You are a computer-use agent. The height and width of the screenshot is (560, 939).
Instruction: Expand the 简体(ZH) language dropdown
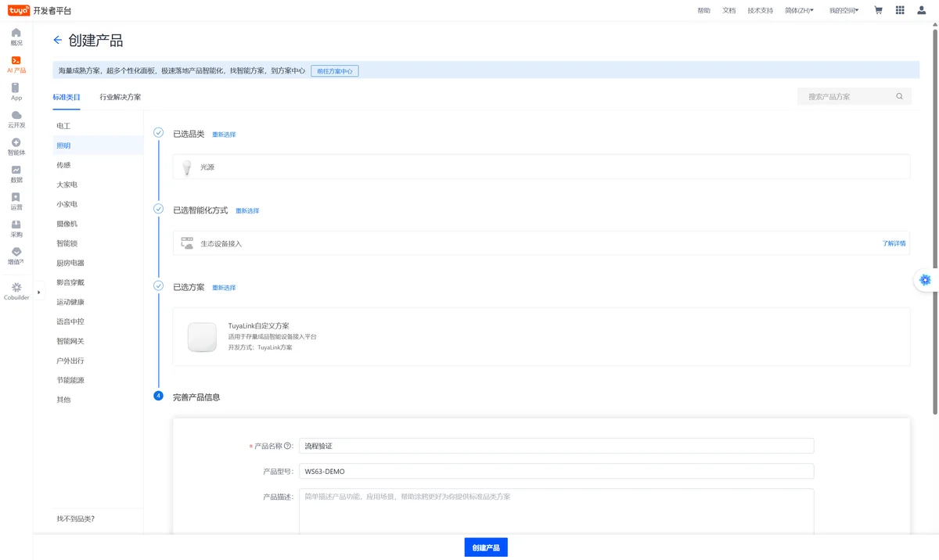(799, 10)
